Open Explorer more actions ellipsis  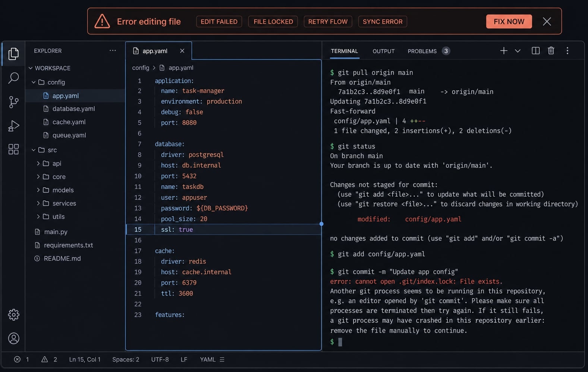click(x=113, y=50)
